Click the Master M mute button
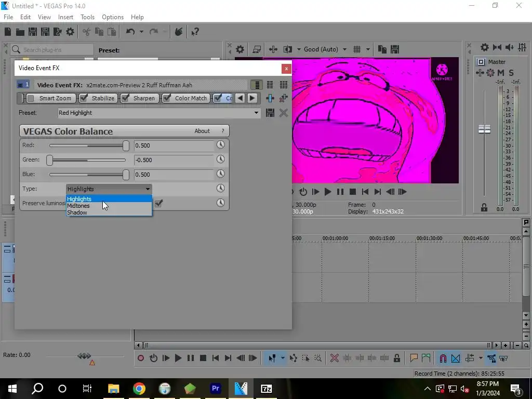Screen dimensions: 532x399 click(x=501, y=73)
